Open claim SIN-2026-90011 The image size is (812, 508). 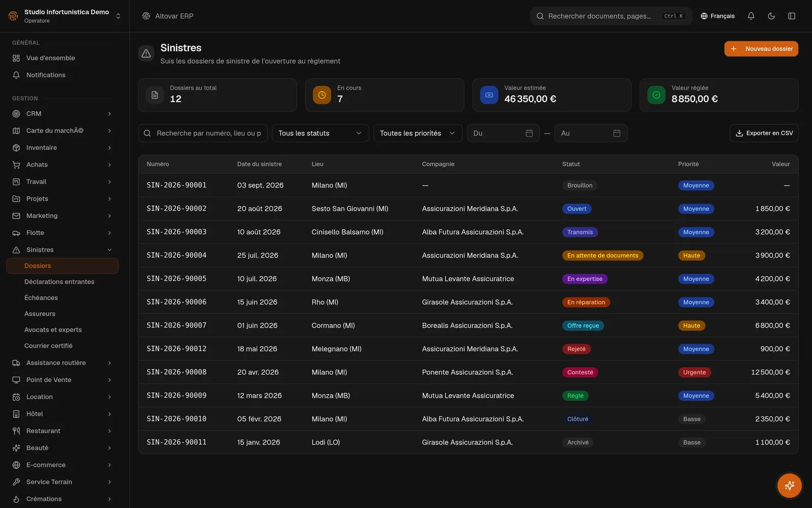pos(177,442)
